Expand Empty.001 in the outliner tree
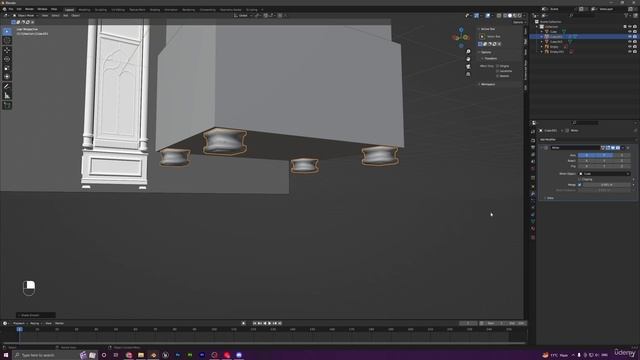This screenshot has height=360, width=640. coord(542,52)
